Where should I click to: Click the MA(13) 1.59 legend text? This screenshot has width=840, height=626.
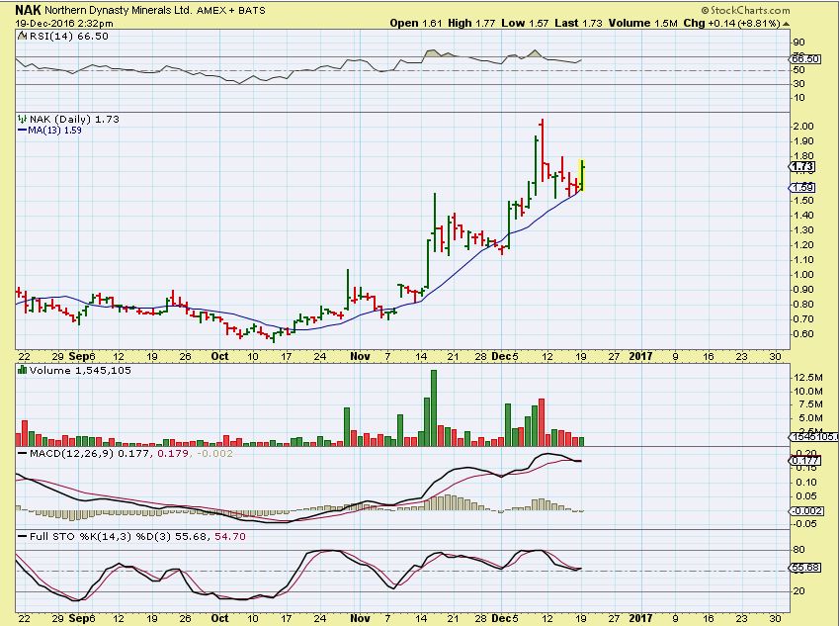coord(54,131)
